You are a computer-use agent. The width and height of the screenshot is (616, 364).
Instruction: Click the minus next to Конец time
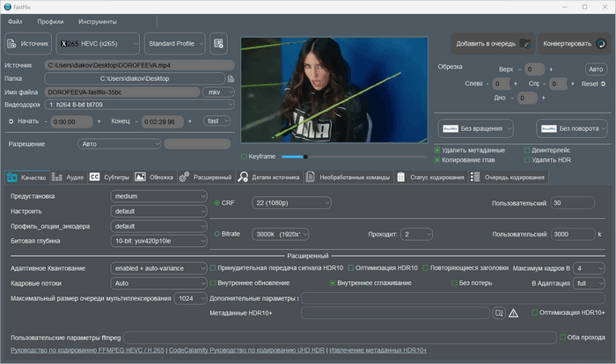click(136, 121)
